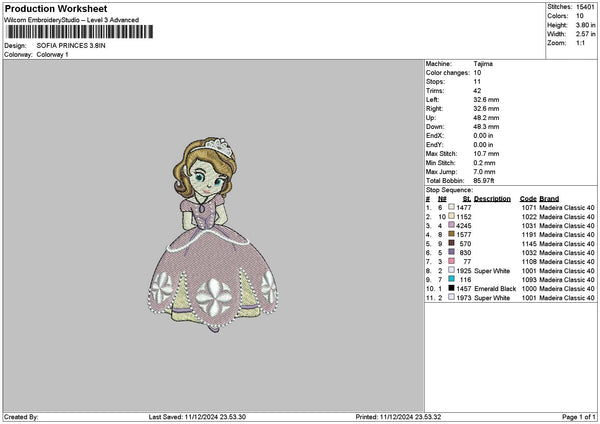The width and height of the screenshot is (600, 424).
Task: Select the color swatch for stop 1 (1477)
Action: 452,207
